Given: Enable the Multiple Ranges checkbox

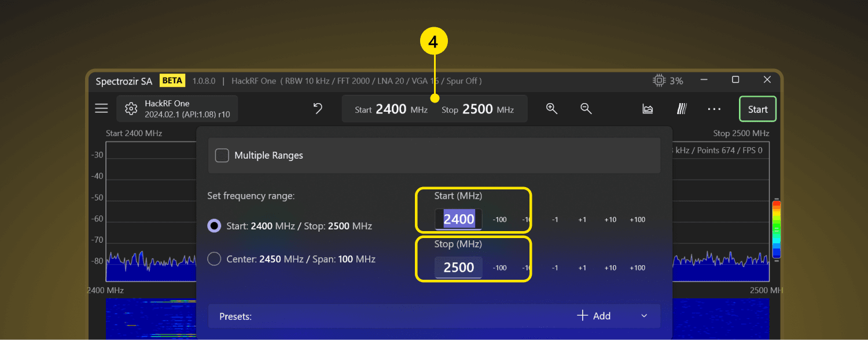Looking at the screenshot, I should 222,155.
